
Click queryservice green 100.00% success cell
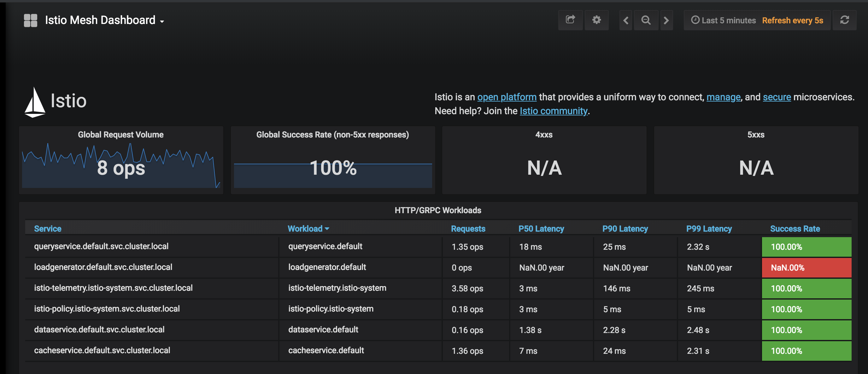point(807,247)
